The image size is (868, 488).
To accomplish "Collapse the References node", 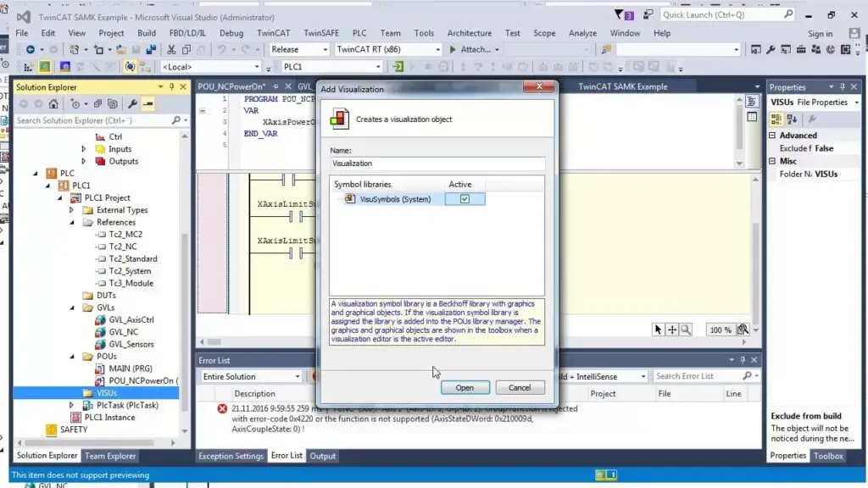I will pyautogui.click(x=72, y=223).
